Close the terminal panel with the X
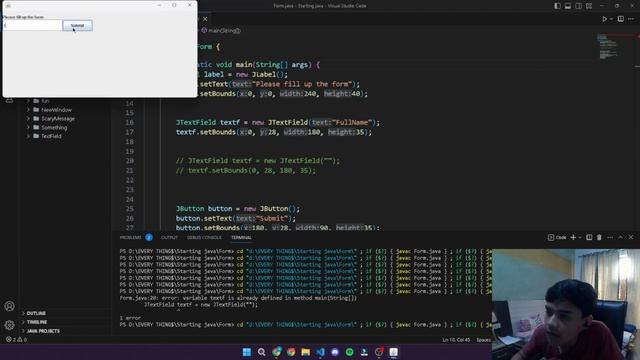Image resolution: width=640 pixels, height=360 pixels. pos(631,237)
